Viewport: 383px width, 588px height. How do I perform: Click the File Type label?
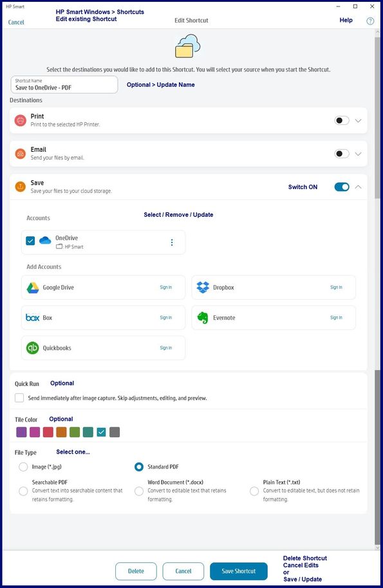[x=26, y=453]
